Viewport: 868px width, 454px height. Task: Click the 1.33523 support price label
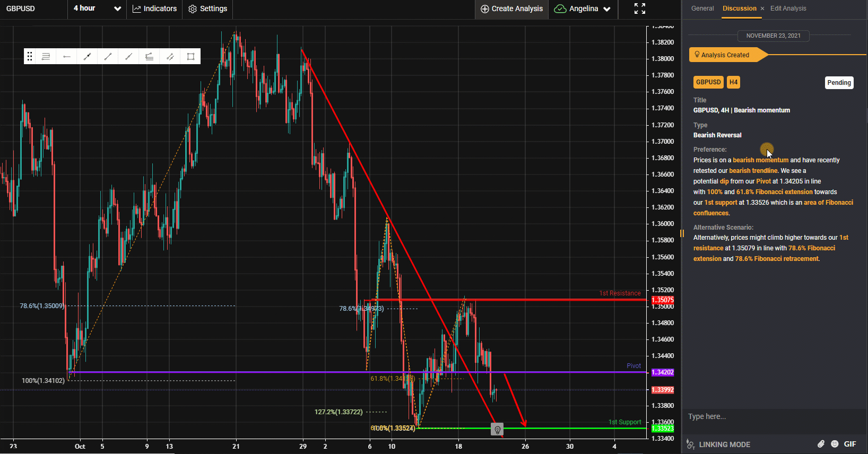tap(663, 429)
